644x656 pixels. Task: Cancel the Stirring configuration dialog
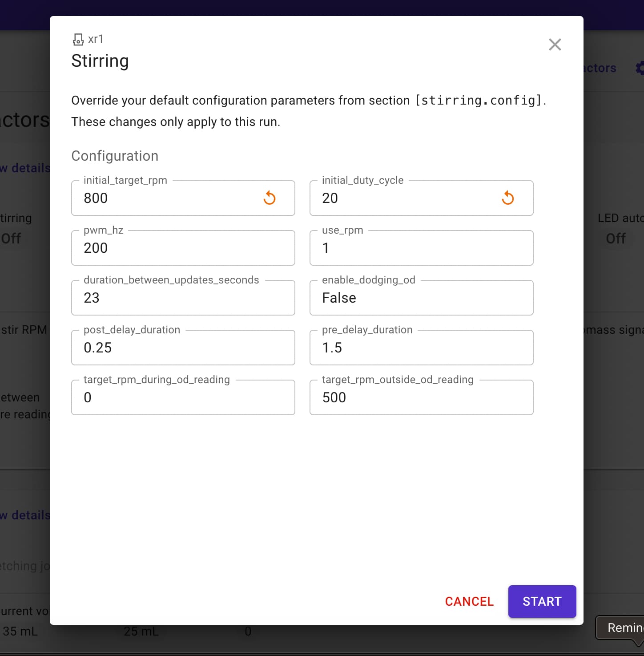[469, 601]
